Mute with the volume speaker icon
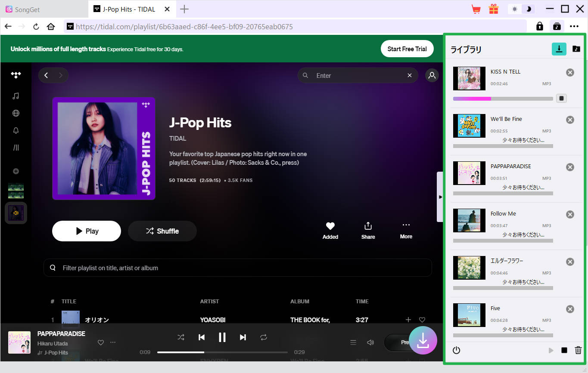 (370, 342)
